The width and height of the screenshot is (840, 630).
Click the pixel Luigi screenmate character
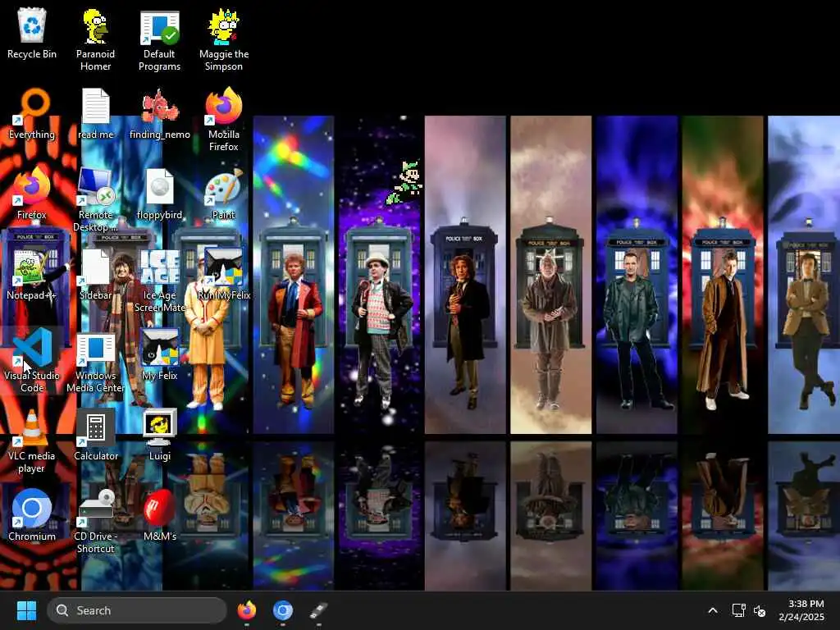pos(405,182)
